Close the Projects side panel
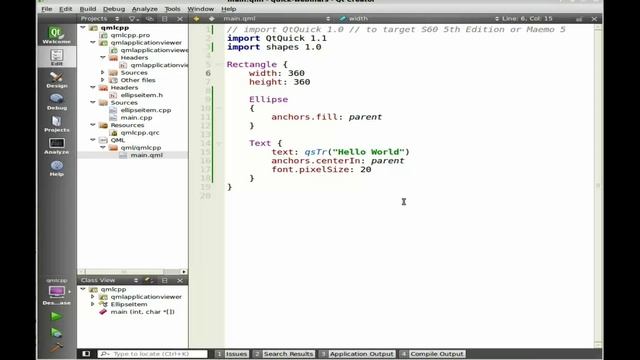This screenshot has width=640, height=360. pos(180,19)
